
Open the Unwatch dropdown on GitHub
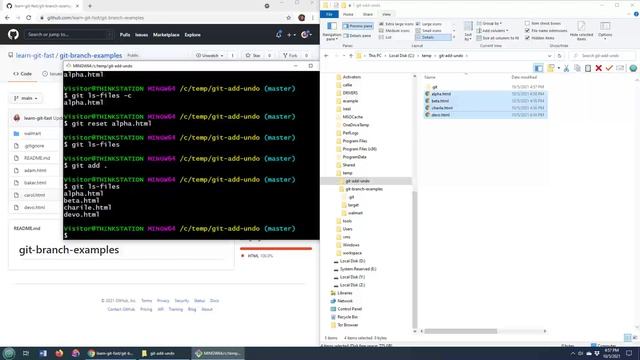pos(209,55)
